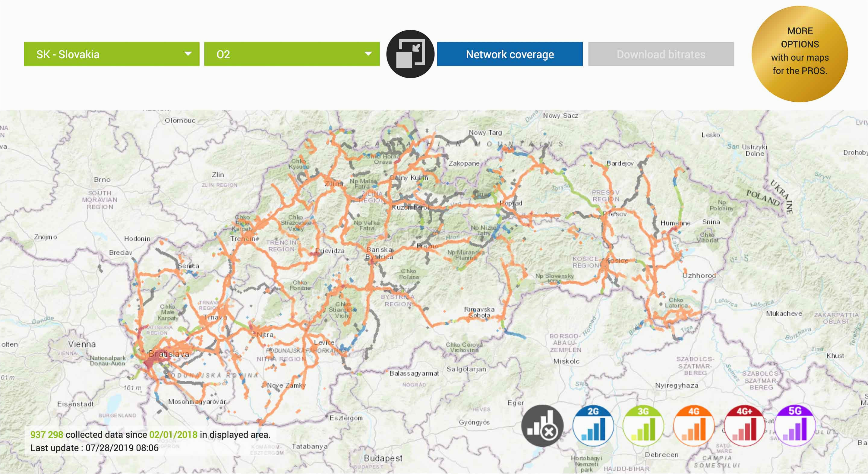This screenshot has height=474, width=868.
Task: Toggle the no-signal coverage layer icon
Action: (542, 426)
